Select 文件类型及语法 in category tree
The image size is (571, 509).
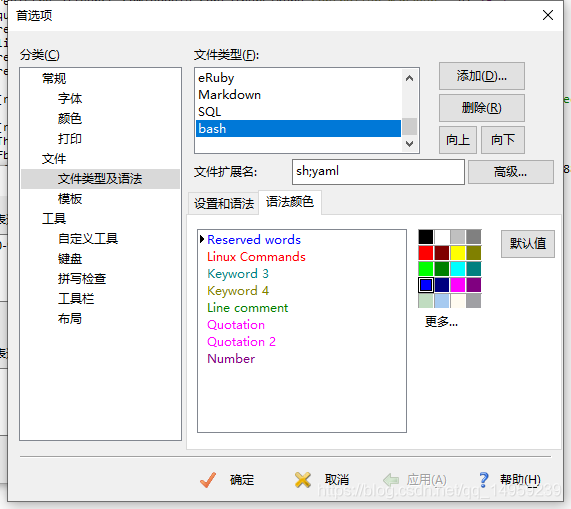100,178
